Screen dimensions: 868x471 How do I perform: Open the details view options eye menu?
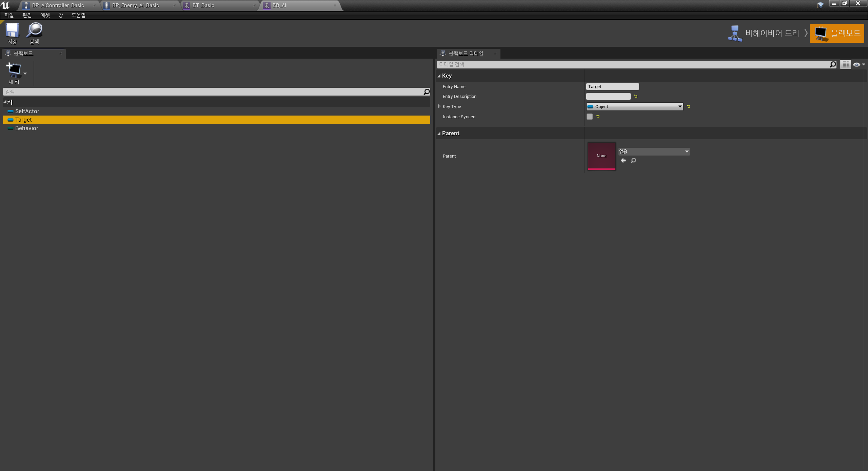pos(859,64)
